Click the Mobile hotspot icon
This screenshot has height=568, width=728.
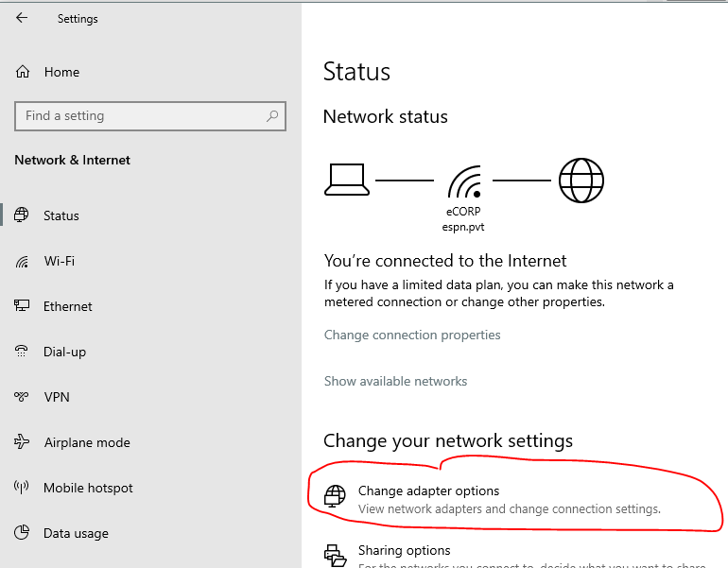[x=23, y=488]
